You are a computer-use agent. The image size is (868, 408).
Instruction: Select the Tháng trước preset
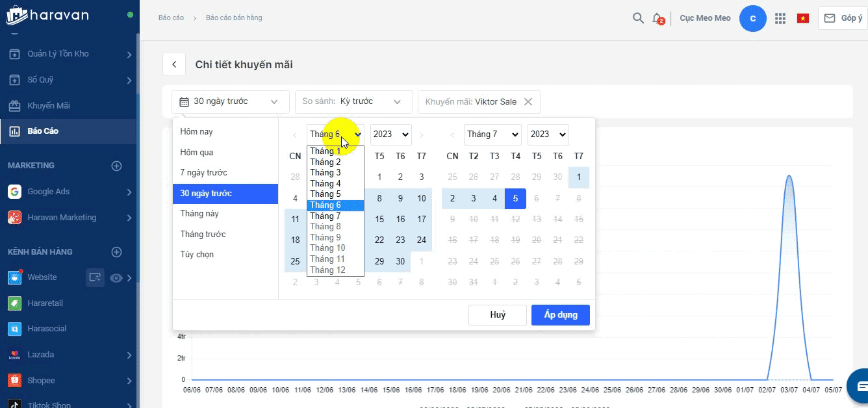[203, 234]
